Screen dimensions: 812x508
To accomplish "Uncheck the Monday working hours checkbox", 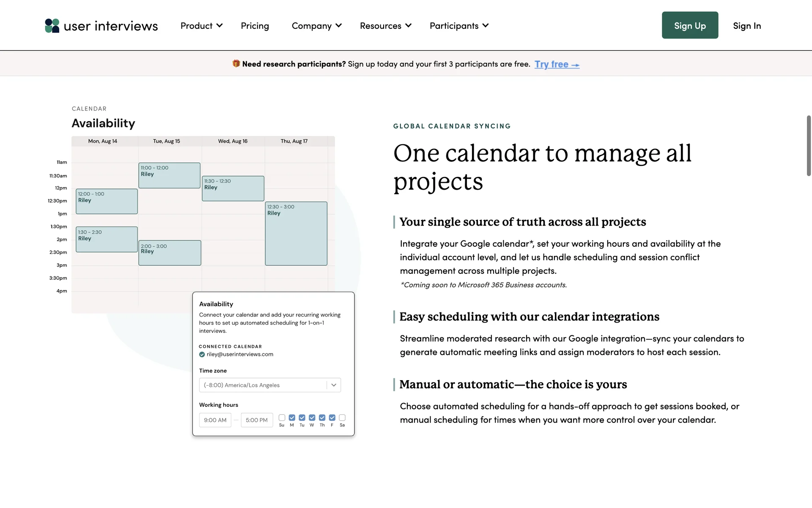I will (292, 418).
